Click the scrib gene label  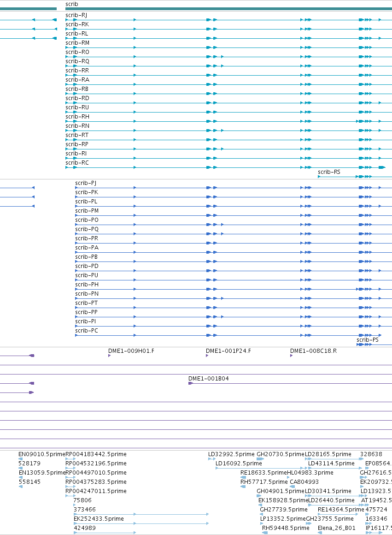[x=71, y=4]
